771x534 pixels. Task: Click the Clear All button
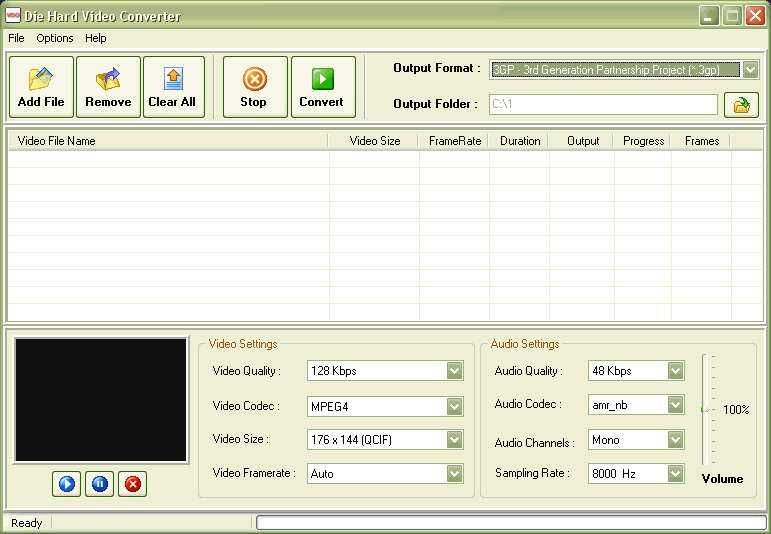(174, 87)
